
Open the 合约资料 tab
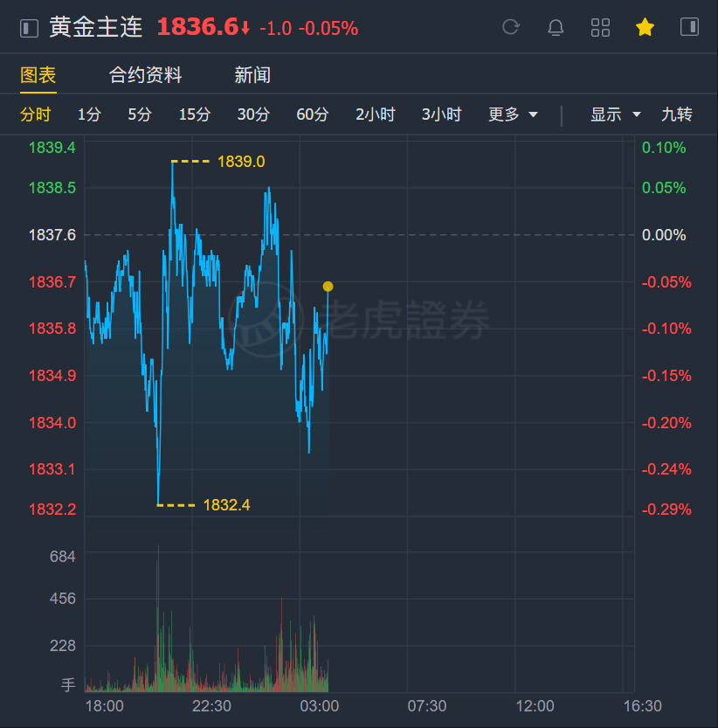pos(145,75)
